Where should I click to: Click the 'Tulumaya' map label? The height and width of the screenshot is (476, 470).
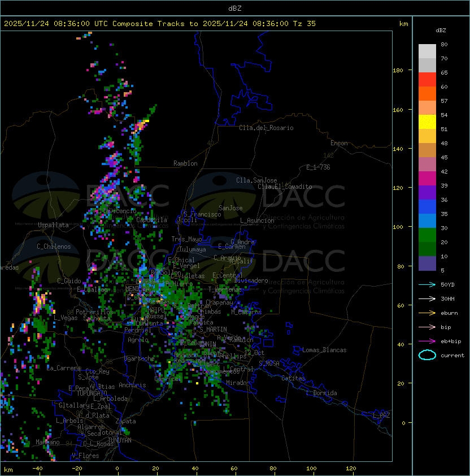tap(193, 249)
